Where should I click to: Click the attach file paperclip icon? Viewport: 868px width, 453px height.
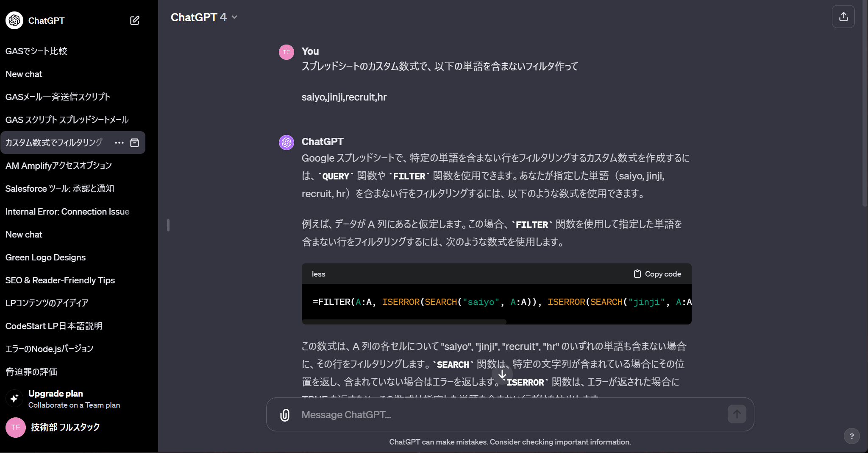click(285, 415)
